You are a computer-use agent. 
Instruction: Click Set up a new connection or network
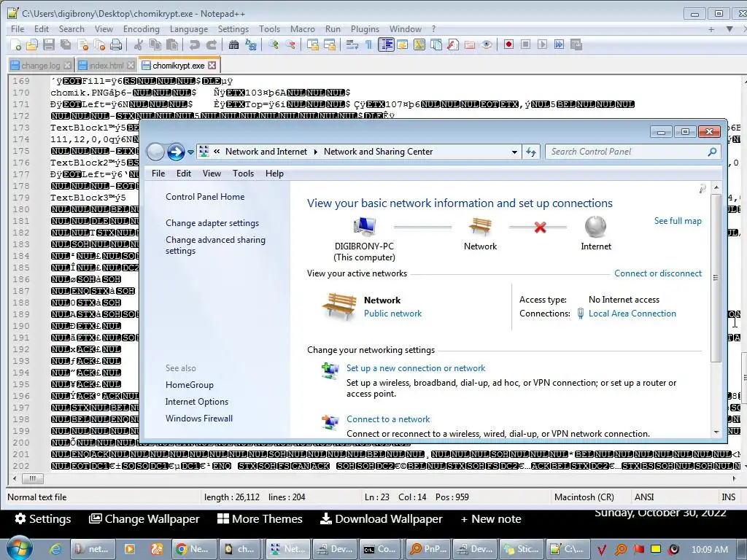coord(415,368)
